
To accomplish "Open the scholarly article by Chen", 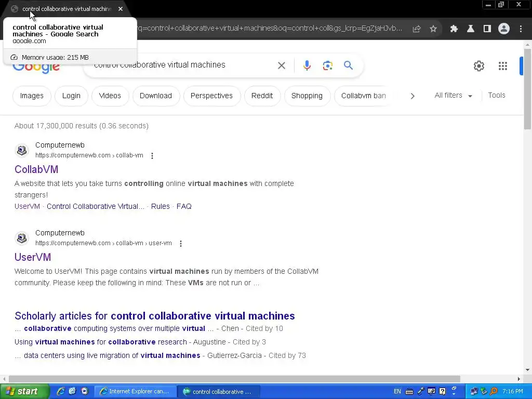I will pos(114,328).
